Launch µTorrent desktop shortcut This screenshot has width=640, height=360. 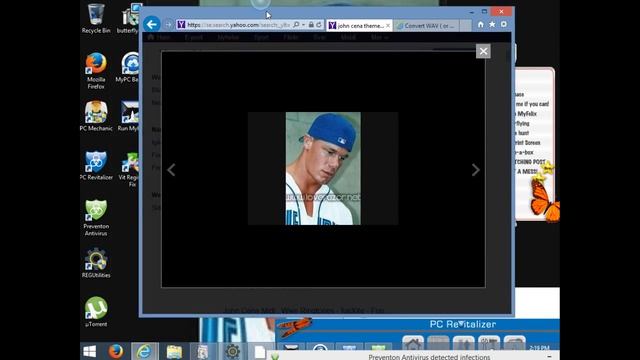96,312
